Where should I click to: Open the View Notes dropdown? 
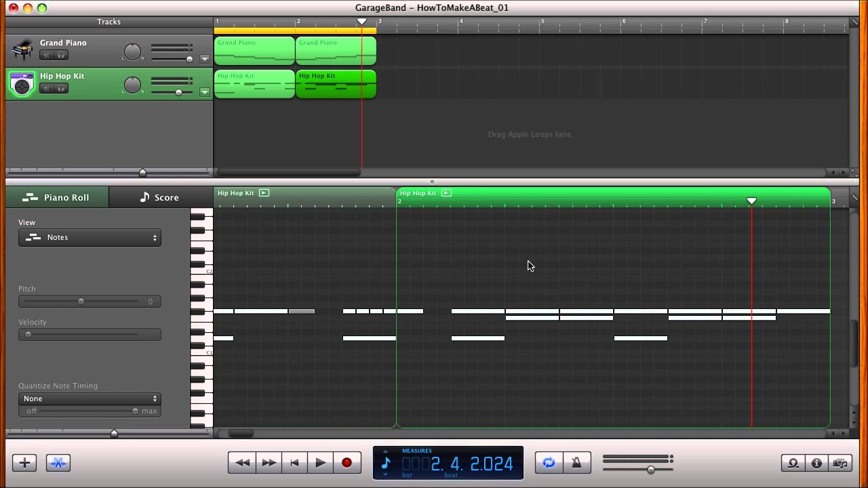coord(90,237)
